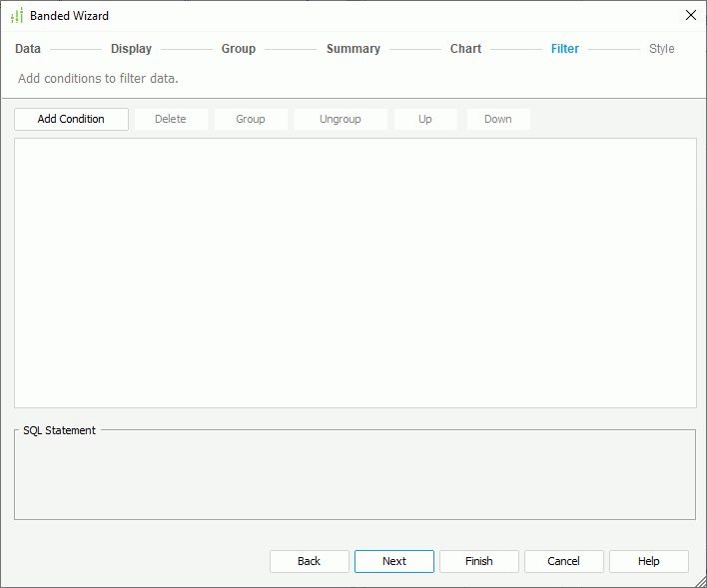The image size is (707, 588).
Task: Click the Banded Wizard title bar icon
Action: point(16,16)
